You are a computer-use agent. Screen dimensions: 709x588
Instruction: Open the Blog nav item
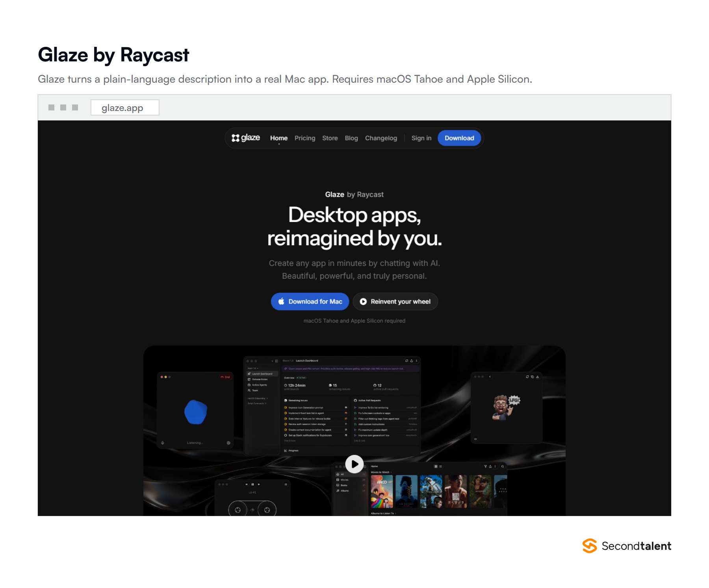point(351,138)
